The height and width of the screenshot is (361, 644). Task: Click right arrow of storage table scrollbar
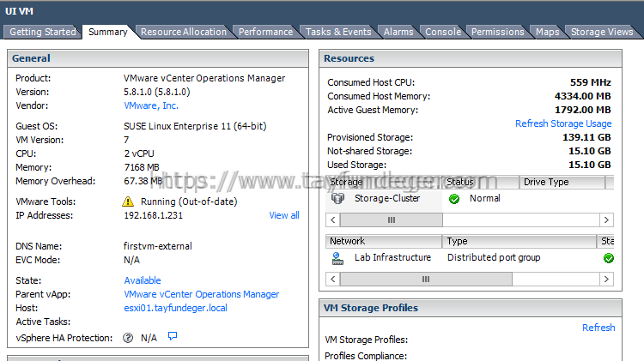click(x=606, y=220)
